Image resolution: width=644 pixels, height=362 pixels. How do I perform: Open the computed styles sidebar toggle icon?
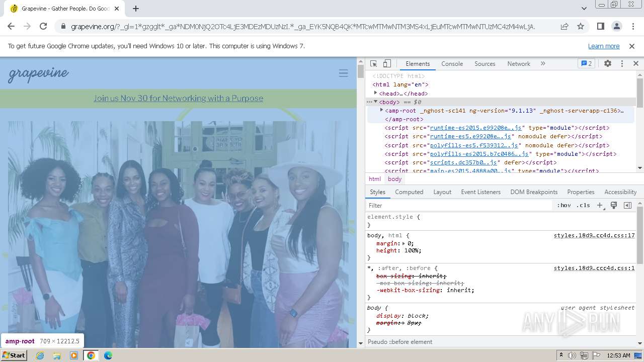627,205
